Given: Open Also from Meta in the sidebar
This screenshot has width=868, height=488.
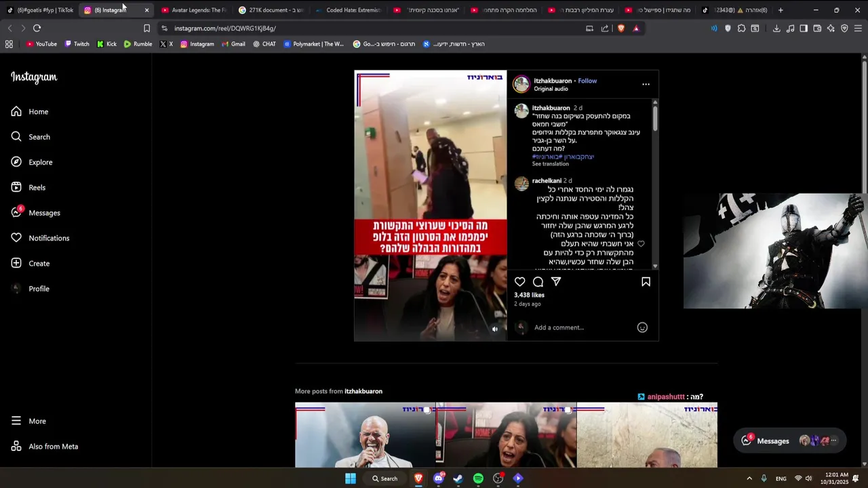Looking at the screenshot, I should pos(45,447).
